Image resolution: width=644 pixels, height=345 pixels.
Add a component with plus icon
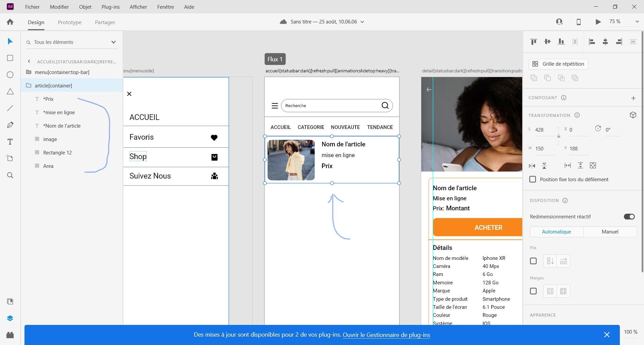pos(633,98)
